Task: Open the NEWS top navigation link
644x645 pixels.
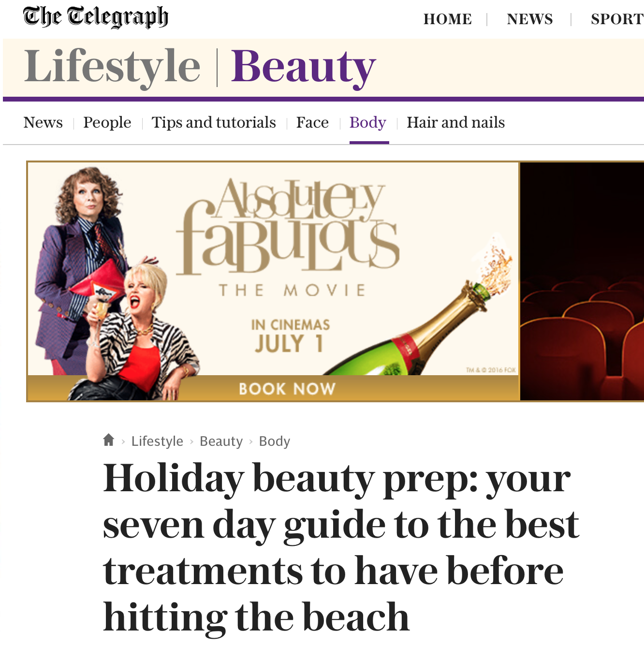Action: [530, 19]
